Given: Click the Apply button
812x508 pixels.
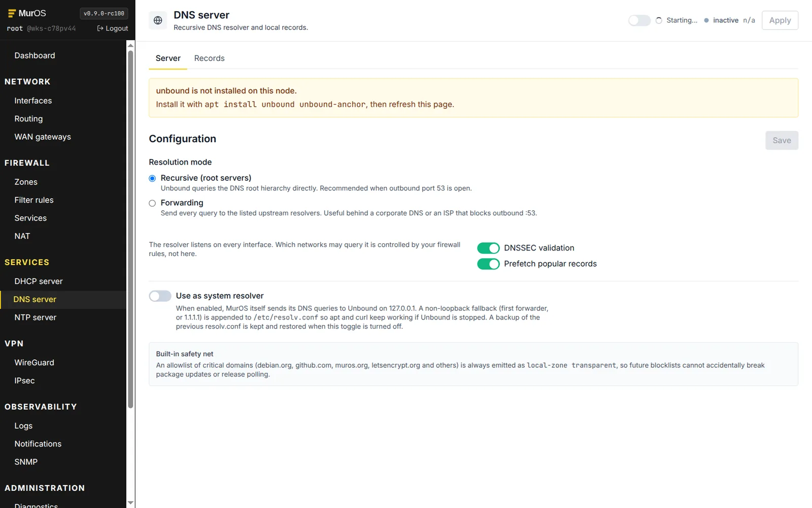Looking at the screenshot, I should (780, 20).
